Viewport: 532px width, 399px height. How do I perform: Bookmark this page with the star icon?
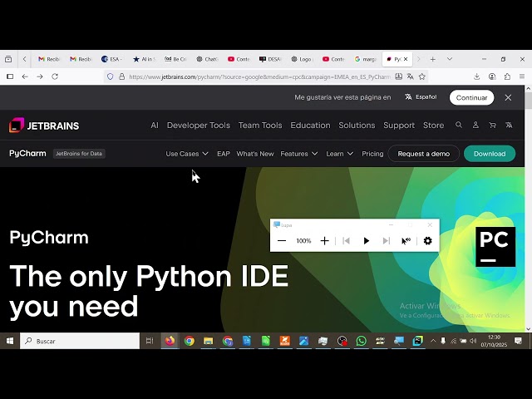[x=421, y=76]
